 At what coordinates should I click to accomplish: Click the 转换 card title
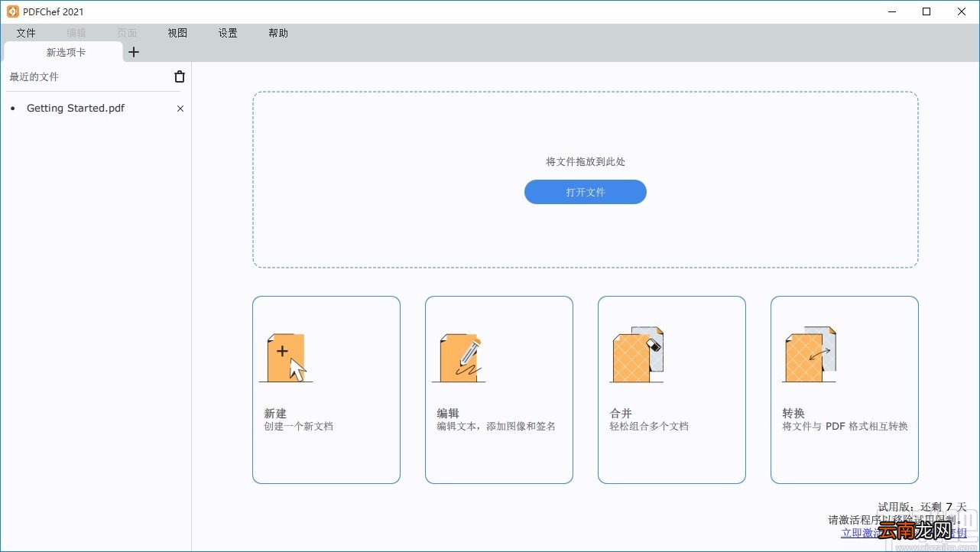793,413
